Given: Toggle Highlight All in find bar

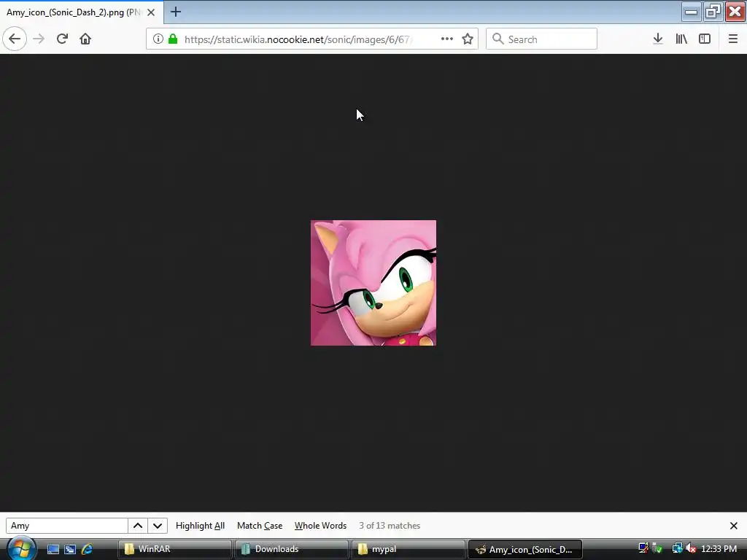Looking at the screenshot, I should [200, 526].
